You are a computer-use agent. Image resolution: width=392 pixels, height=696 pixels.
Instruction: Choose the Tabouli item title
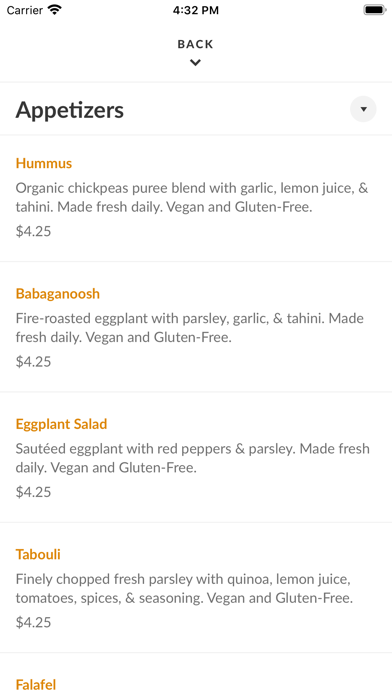pos(38,554)
